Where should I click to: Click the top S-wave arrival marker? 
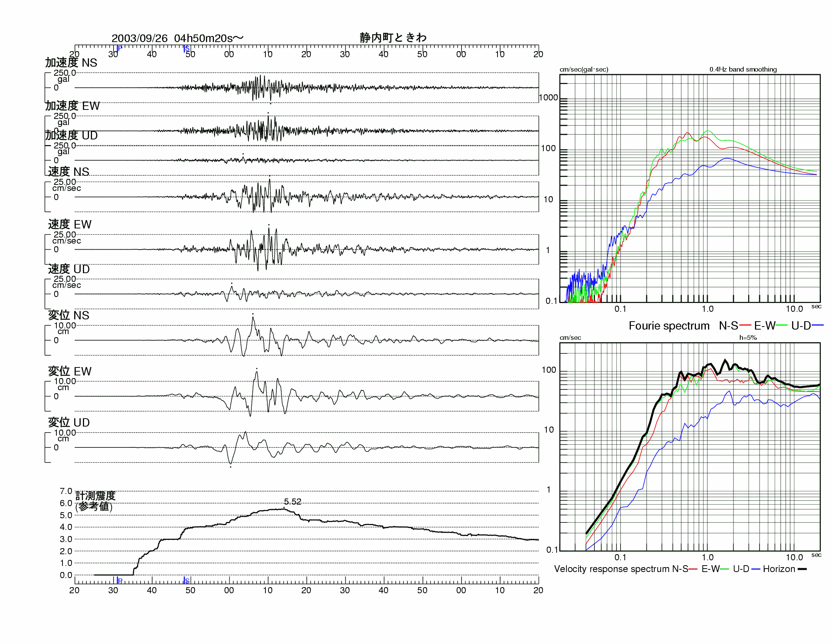point(186,48)
